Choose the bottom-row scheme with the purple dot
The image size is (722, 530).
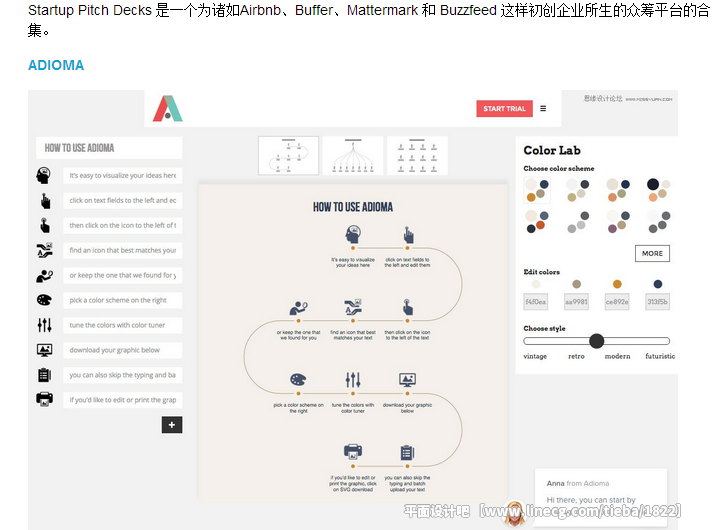point(618,221)
